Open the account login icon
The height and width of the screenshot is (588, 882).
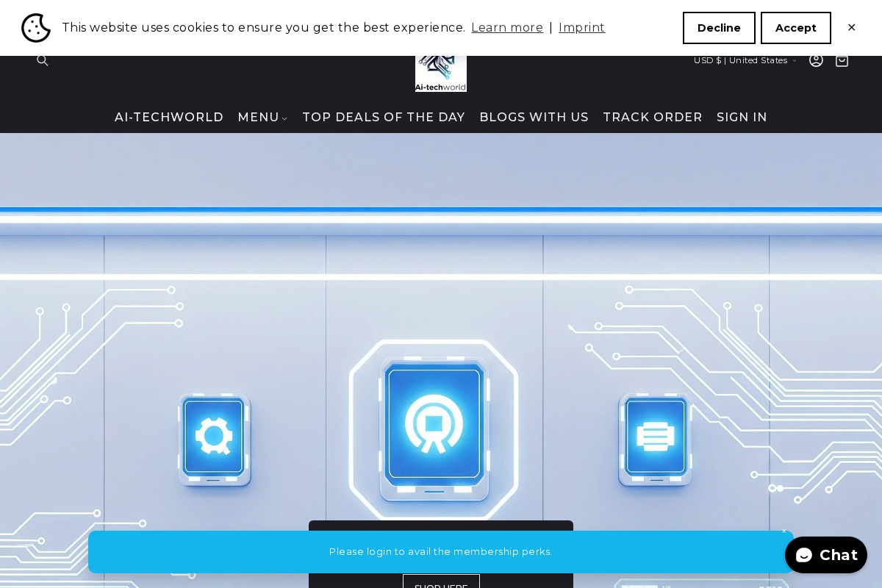point(816,60)
